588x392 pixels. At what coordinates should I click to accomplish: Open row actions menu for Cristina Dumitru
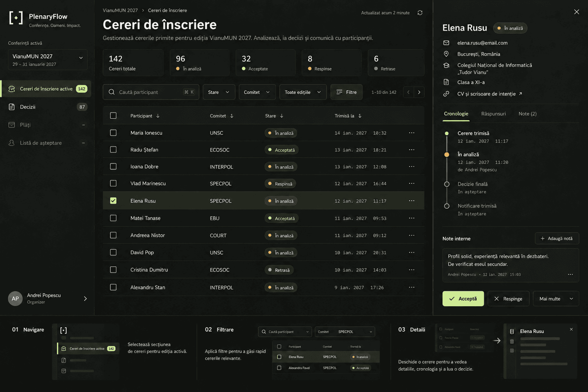tap(412, 270)
